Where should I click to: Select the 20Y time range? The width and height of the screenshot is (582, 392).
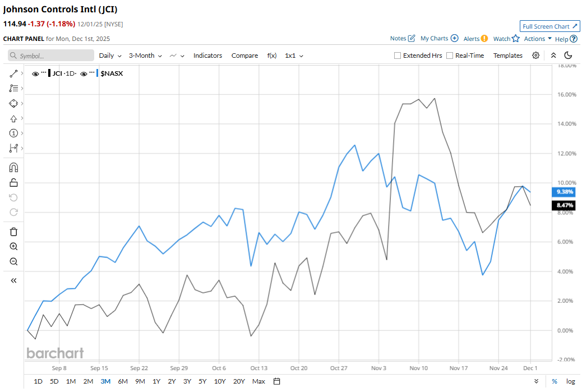click(x=239, y=381)
